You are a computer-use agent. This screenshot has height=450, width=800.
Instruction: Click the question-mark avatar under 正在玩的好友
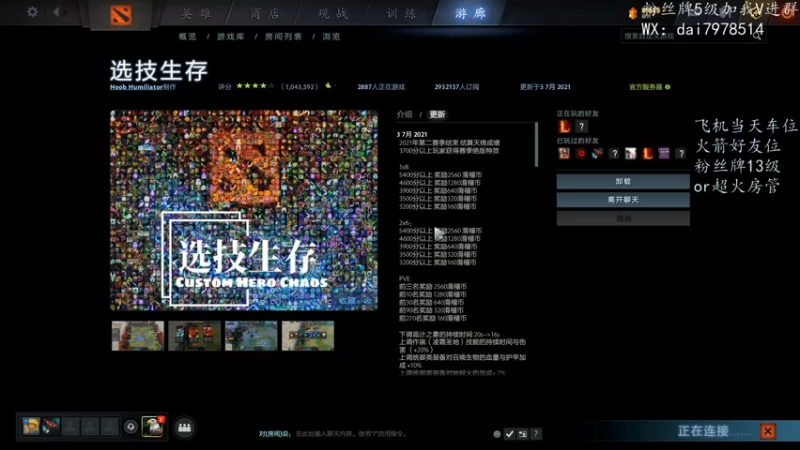[581, 126]
